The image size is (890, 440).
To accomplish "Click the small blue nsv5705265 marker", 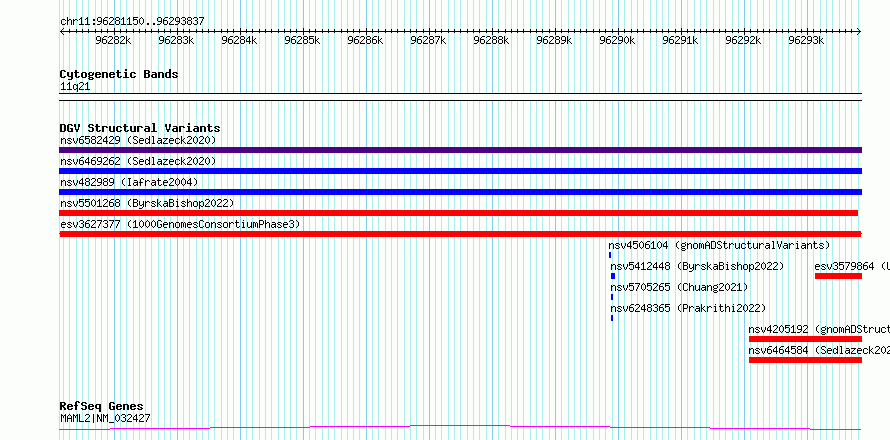I will pos(612,297).
